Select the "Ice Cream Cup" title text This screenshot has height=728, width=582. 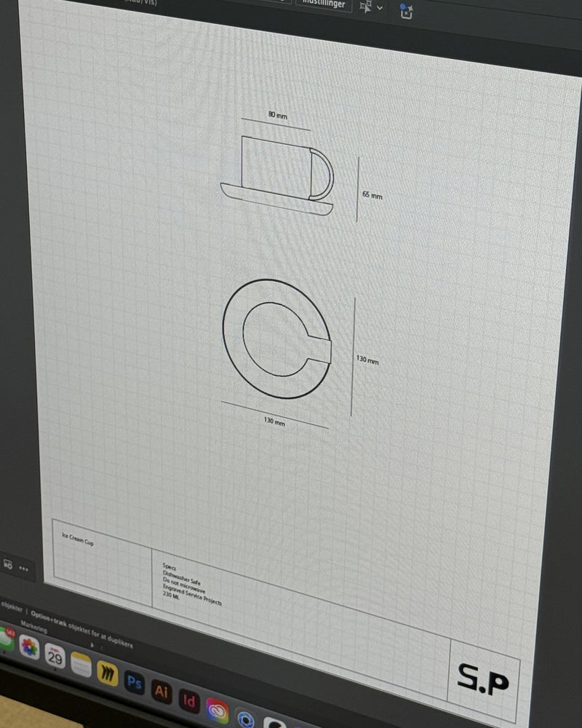coord(78,540)
